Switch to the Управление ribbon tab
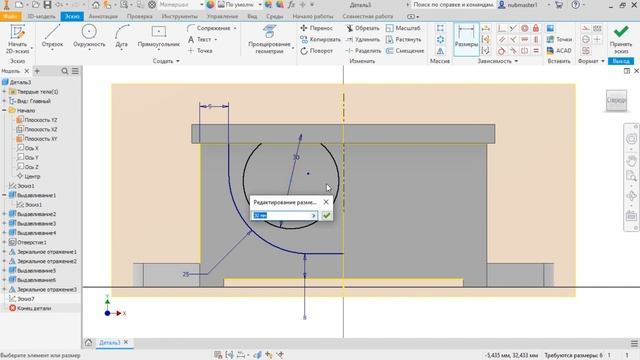 (222, 16)
